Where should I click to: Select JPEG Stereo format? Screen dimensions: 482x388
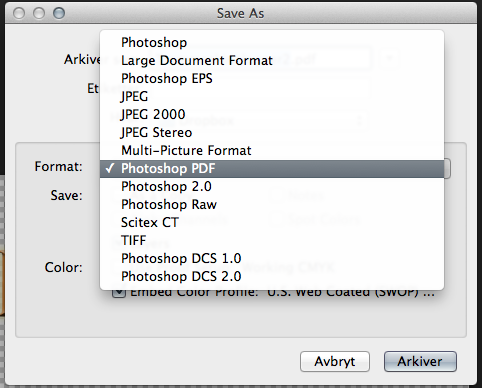click(272, 132)
